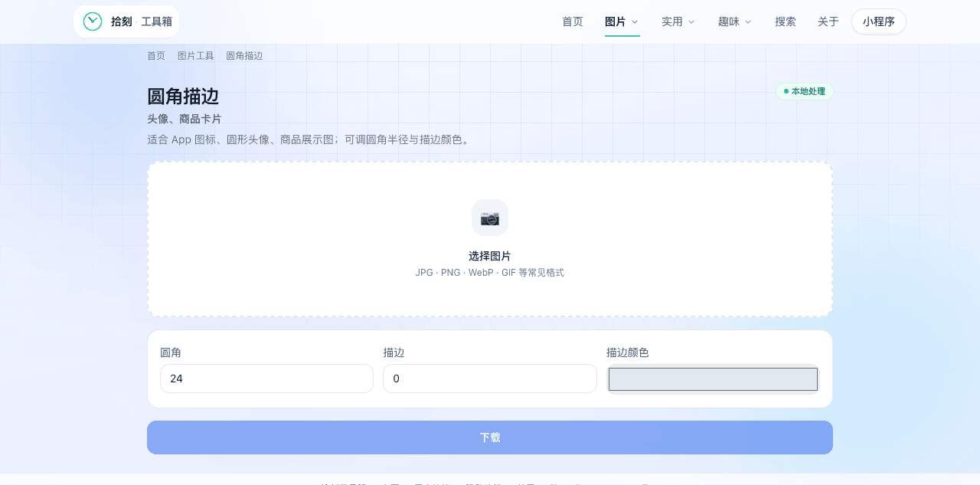Navigate to 首页 breadcrumb
The image size is (980, 485).
click(156, 56)
